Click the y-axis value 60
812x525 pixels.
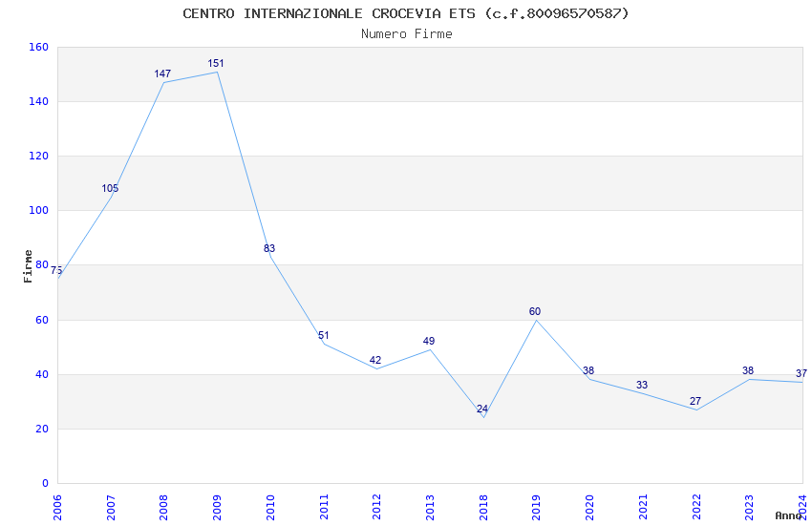click(x=42, y=320)
